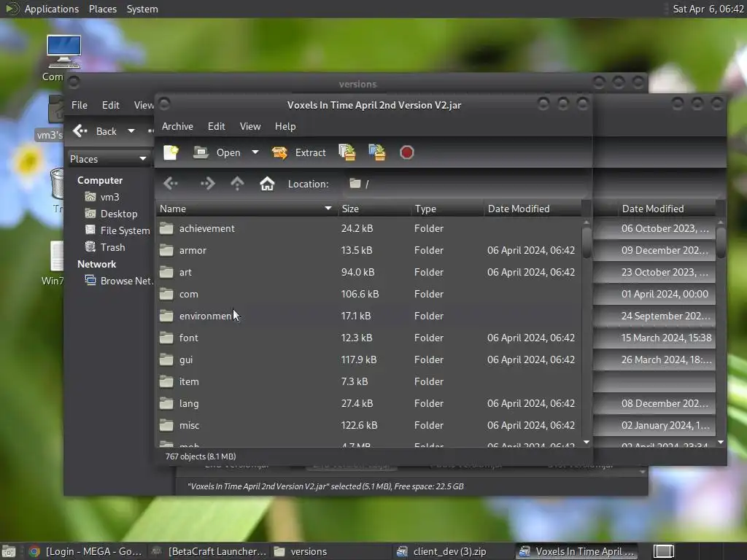Select the item folder
Image resolution: width=747 pixels, height=560 pixels.
368,382
